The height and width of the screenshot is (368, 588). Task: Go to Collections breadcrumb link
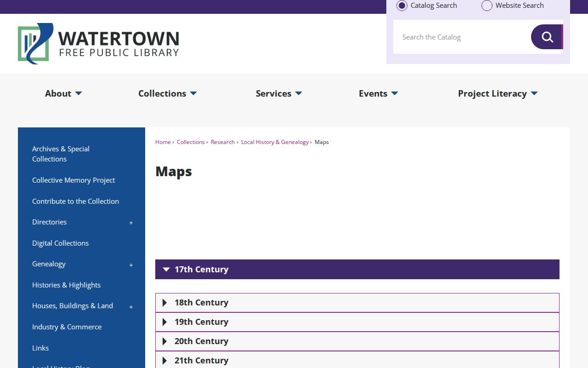click(191, 142)
